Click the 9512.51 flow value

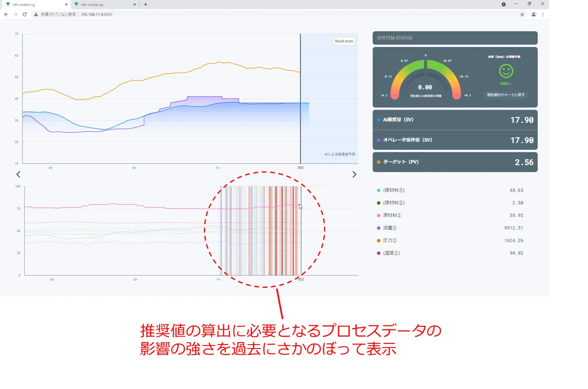pyautogui.click(x=514, y=228)
